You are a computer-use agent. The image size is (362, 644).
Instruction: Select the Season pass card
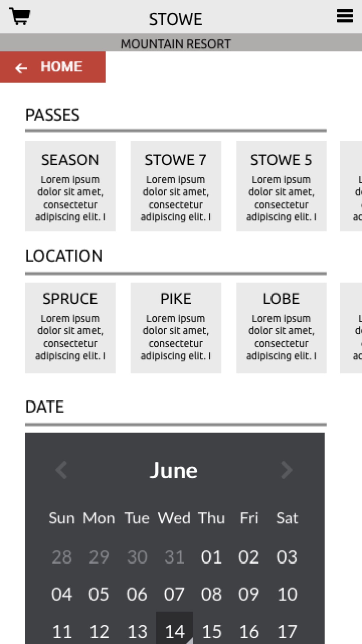[x=70, y=186]
